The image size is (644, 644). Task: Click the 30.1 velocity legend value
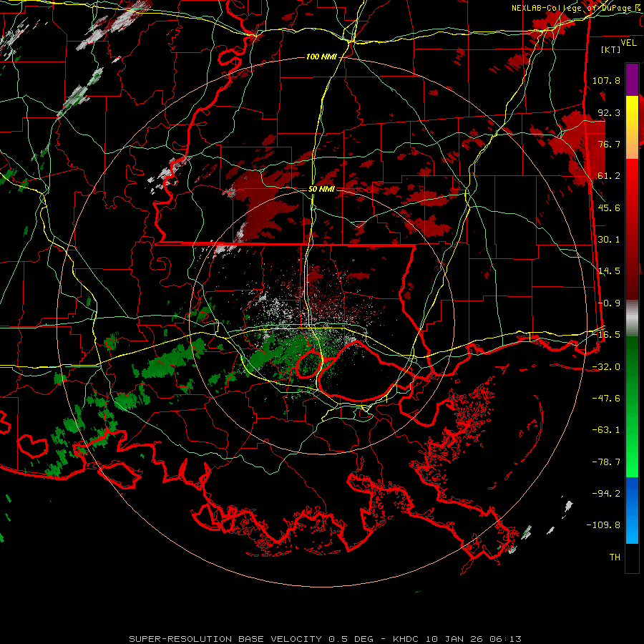pos(609,240)
